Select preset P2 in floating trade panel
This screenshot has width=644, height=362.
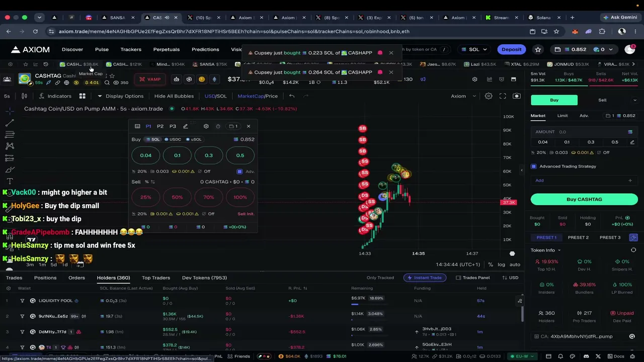pos(160,126)
